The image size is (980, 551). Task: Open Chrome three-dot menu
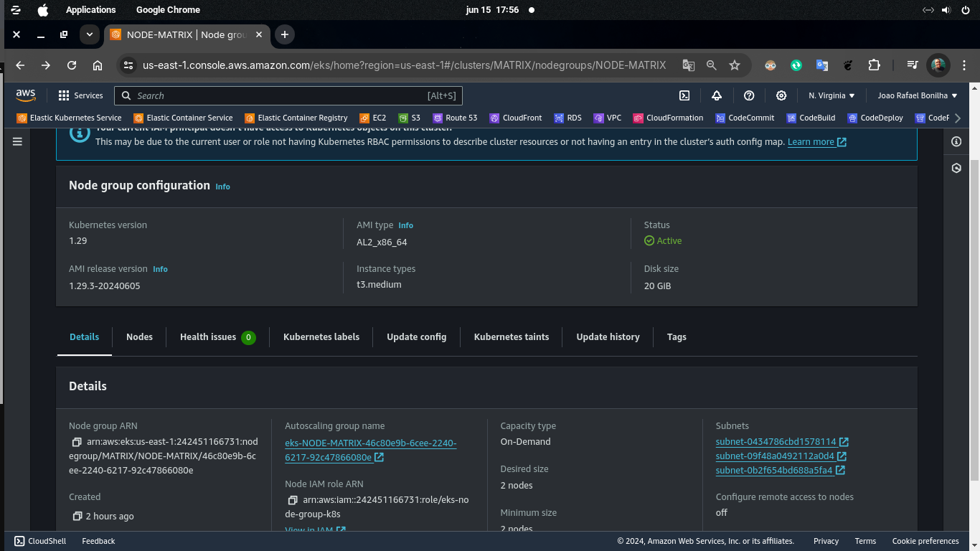click(x=965, y=65)
